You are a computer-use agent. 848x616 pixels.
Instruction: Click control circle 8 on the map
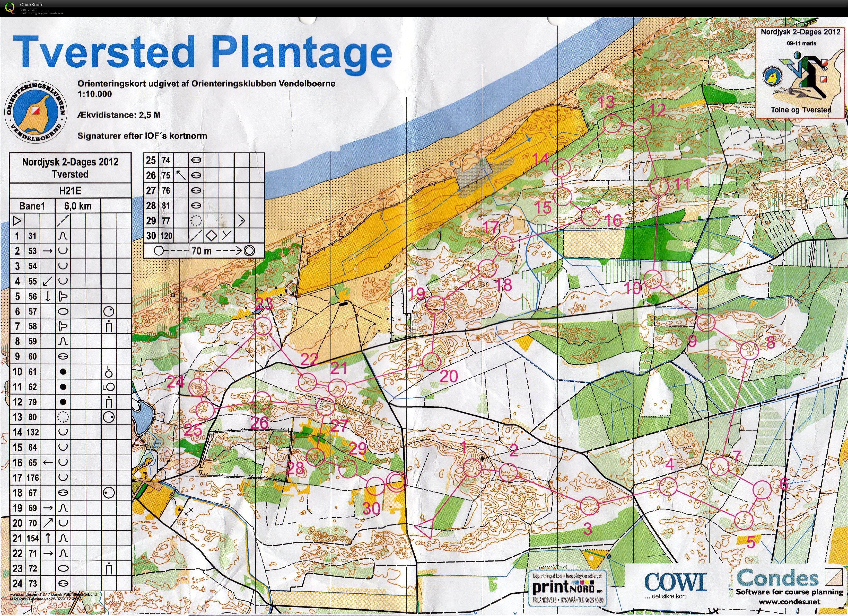749,350
